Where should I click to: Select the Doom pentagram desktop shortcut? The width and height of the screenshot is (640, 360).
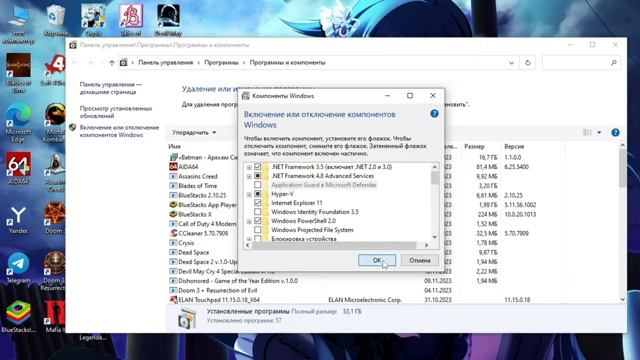tap(55, 217)
